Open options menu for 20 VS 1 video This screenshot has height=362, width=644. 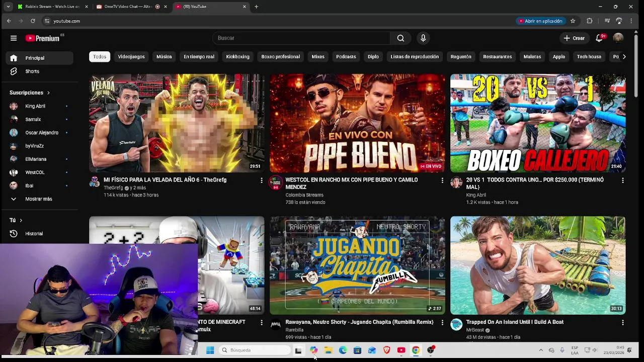[622, 180]
